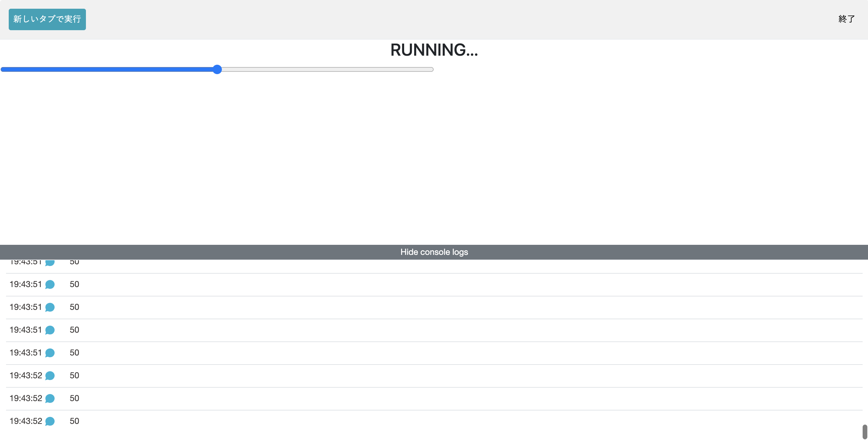Image resolution: width=868 pixels, height=440 pixels.
Task: Collapse the console via Hide console logs bar
Action: tap(434, 252)
